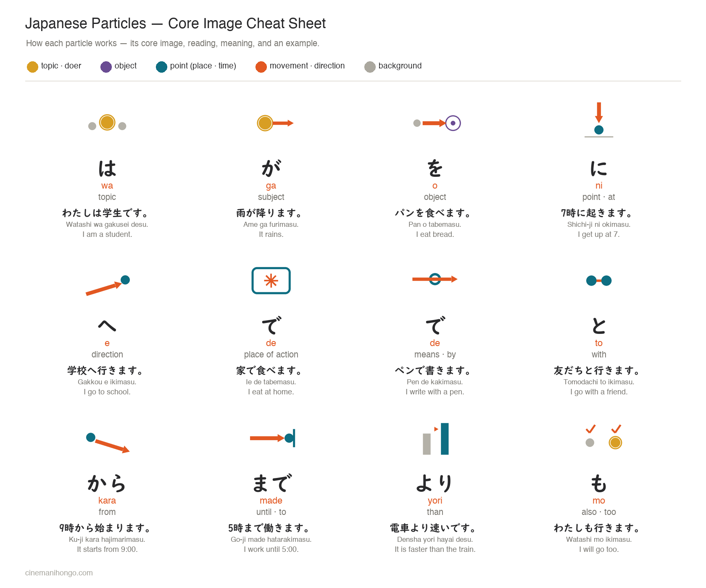Click the へ direction arrow diagram
Screen dimensions: 706x588
coord(108,286)
